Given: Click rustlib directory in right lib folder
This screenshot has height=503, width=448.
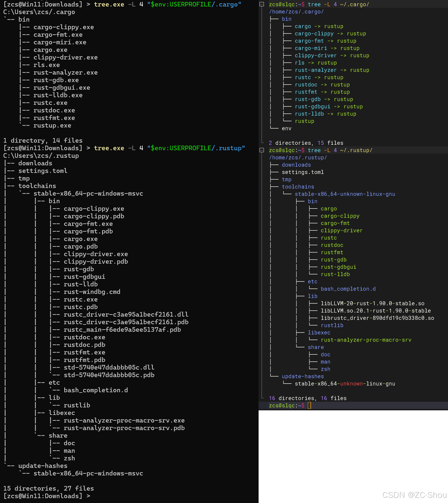Looking at the screenshot, I should coord(332,325).
